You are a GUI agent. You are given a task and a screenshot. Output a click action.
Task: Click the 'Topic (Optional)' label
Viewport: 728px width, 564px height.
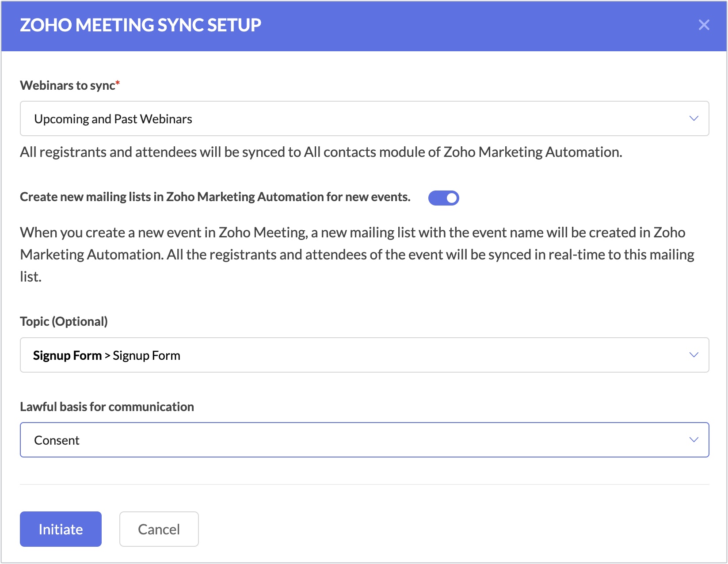click(x=64, y=321)
